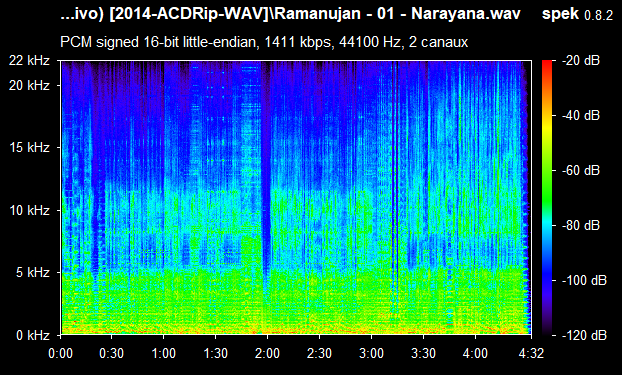The image size is (622, 375).
Task: Click the red top of color scale
Action: [x=547, y=63]
